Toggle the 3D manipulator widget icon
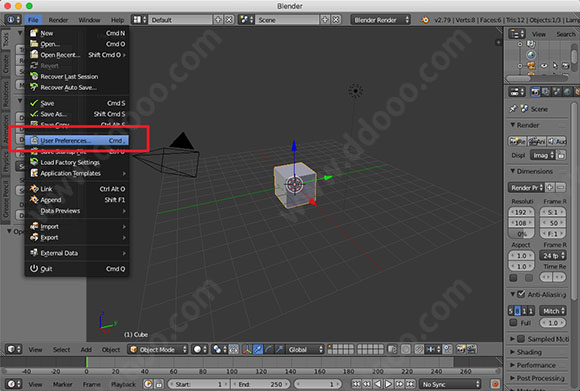Viewport: 580px width, 391px height. (x=247, y=349)
